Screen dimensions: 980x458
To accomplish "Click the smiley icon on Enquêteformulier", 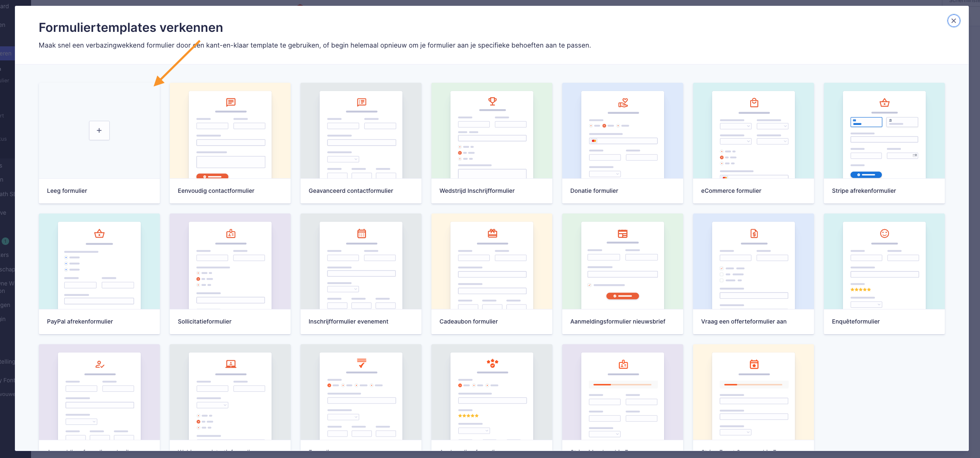I will click(884, 233).
